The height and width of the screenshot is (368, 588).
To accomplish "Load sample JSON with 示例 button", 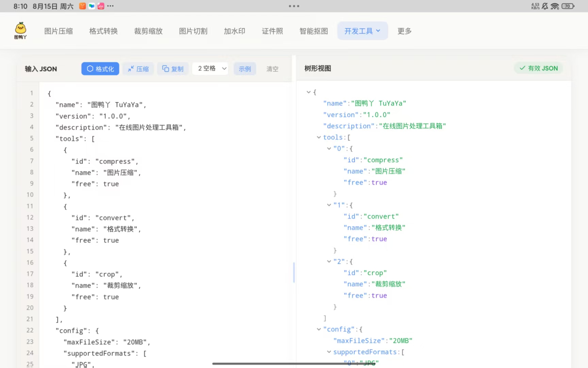I will 245,68.
